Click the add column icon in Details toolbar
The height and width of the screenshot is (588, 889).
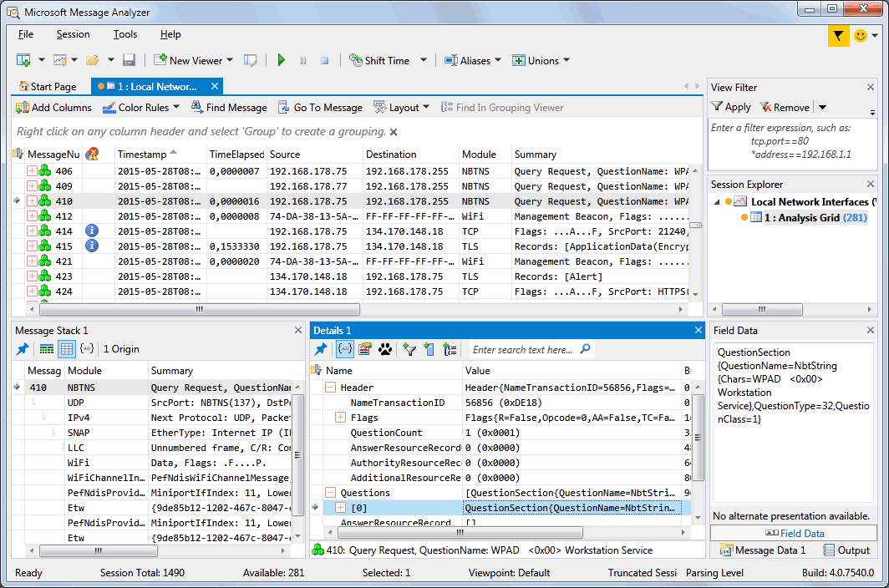click(429, 349)
